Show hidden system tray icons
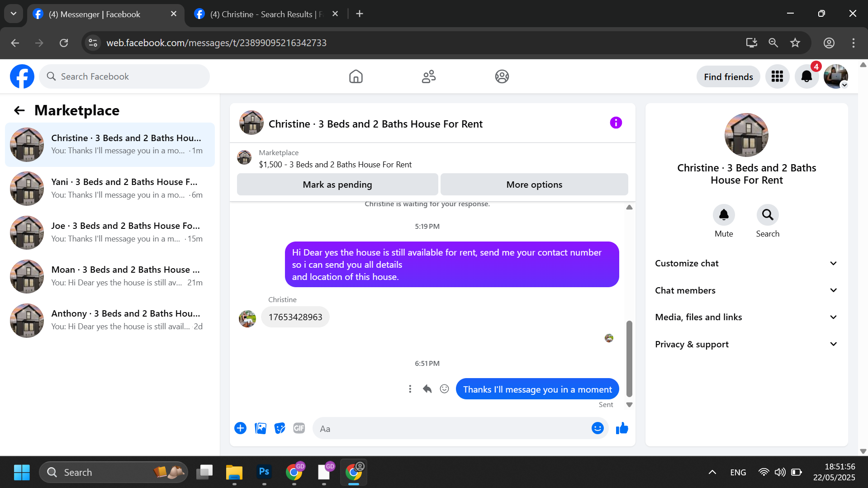 point(712,472)
